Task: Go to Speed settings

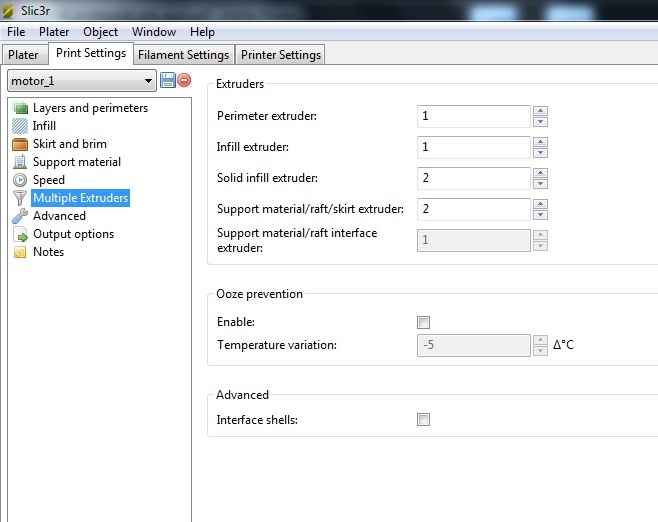Action: tap(49, 180)
